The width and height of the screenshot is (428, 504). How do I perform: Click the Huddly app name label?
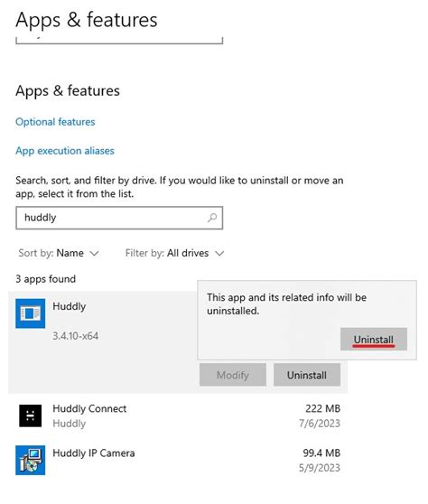click(x=70, y=306)
